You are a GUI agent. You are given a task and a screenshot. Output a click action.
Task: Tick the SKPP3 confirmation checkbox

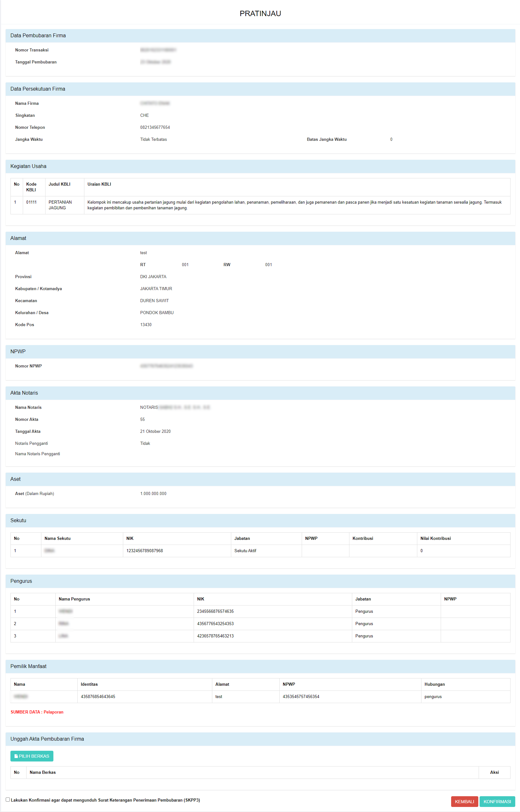tap(8, 799)
